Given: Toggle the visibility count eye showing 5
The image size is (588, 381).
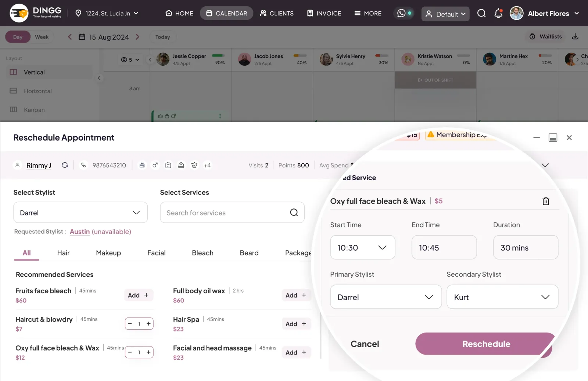Looking at the screenshot, I should [130, 59].
